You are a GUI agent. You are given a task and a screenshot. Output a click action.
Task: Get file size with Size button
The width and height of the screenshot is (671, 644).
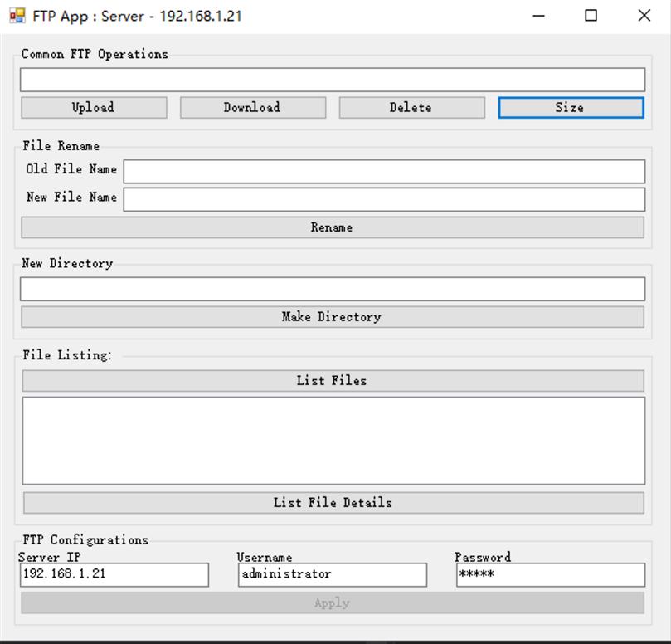coord(570,108)
